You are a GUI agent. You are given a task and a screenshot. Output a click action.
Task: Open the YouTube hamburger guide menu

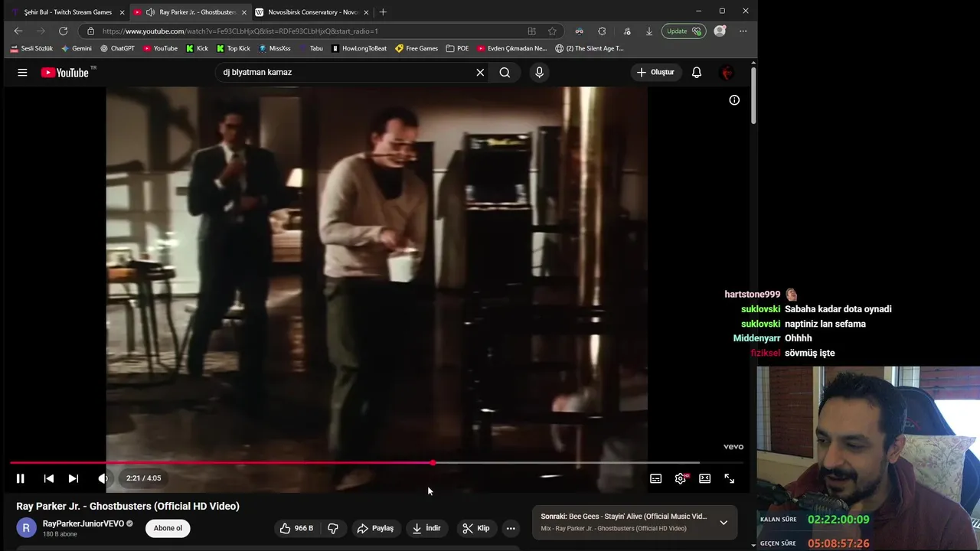click(x=22, y=73)
